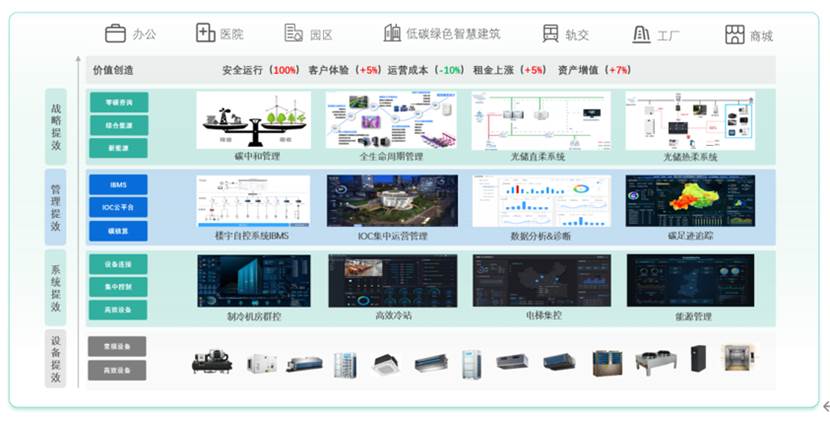Click the elevator equipment image

[737, 358]
